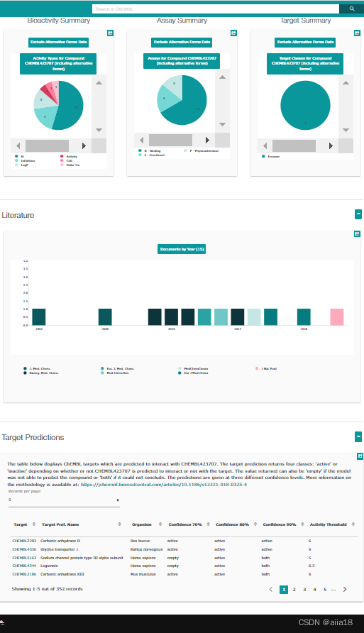Click the Search in ChEMBL input field

(216, 9)
